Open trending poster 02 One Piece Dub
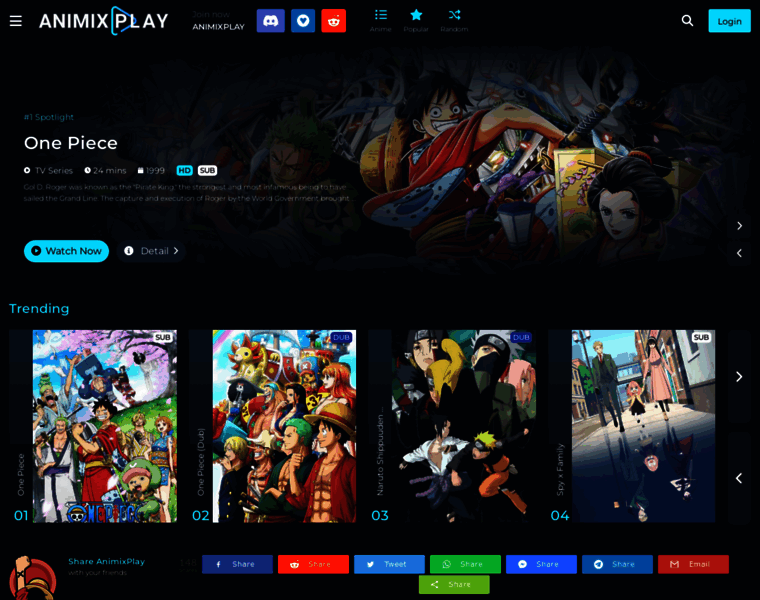The height and width of the screenshot is (600, 760). 284,426
